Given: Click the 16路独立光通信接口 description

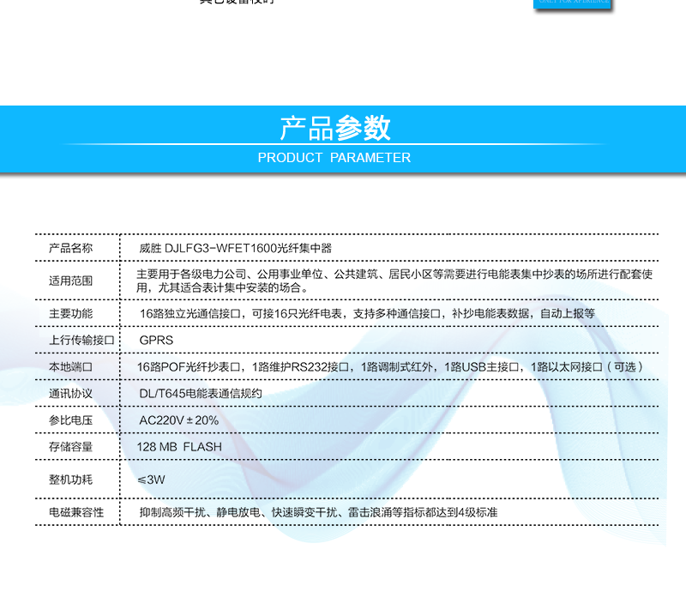Looking at the screenshot, I should (x=367, y=313).
